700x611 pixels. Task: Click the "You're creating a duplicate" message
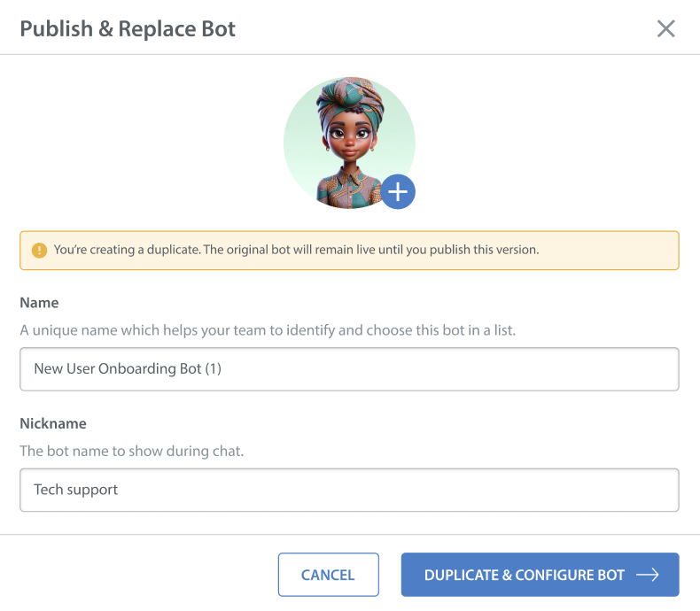tap(296, 250)
